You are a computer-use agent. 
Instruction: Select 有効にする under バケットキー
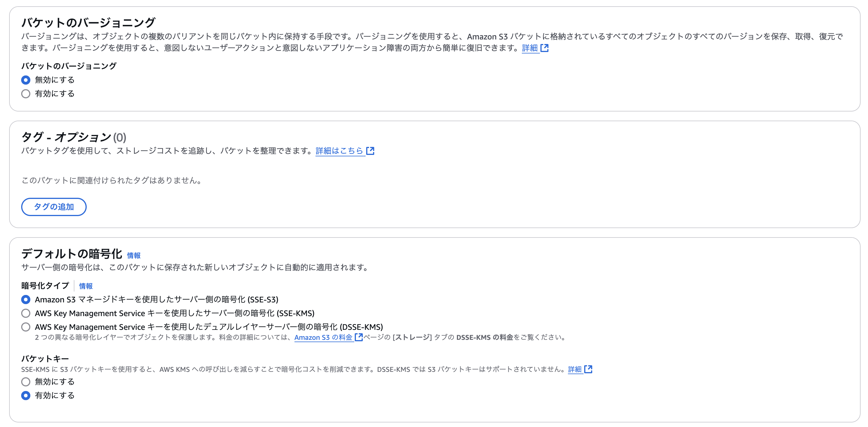tap(26, 396)
